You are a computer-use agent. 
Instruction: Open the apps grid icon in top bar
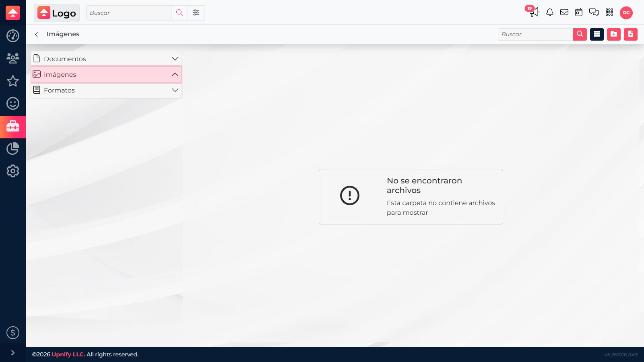pyautogui.click(x=609, y=12)
